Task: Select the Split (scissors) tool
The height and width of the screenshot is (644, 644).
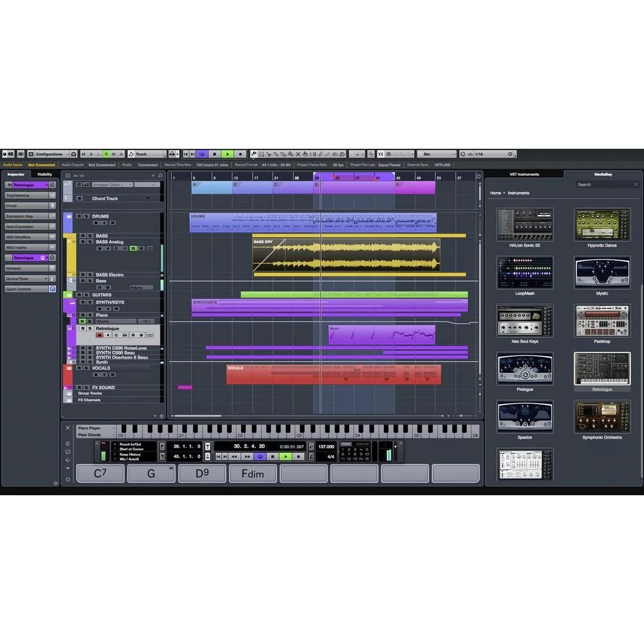Action: pyautogui.click(x=269, y=154)
